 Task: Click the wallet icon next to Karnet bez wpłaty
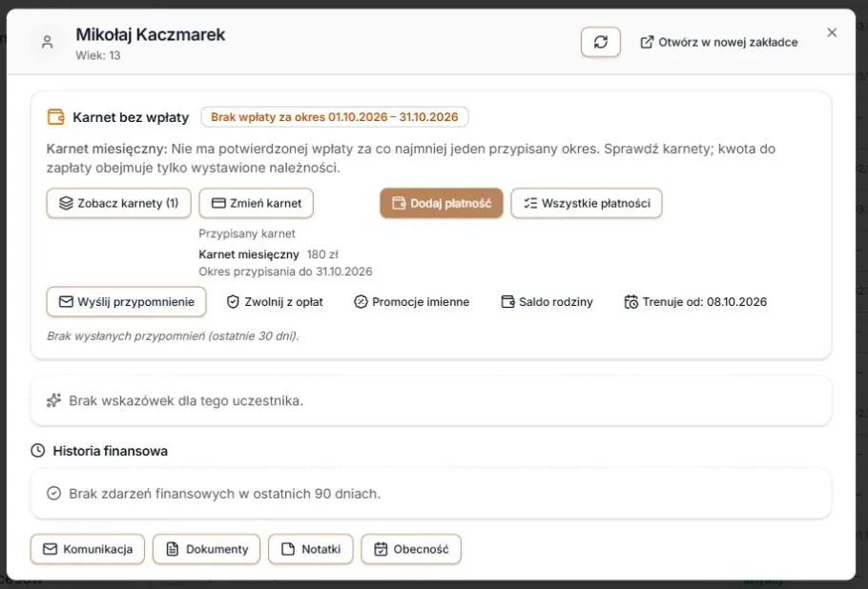(x=55, y=117)
